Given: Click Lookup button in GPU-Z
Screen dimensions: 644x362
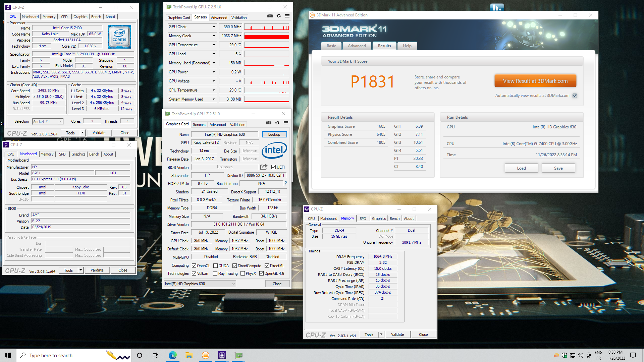Looking at the screenshot, I should point(274,134).
